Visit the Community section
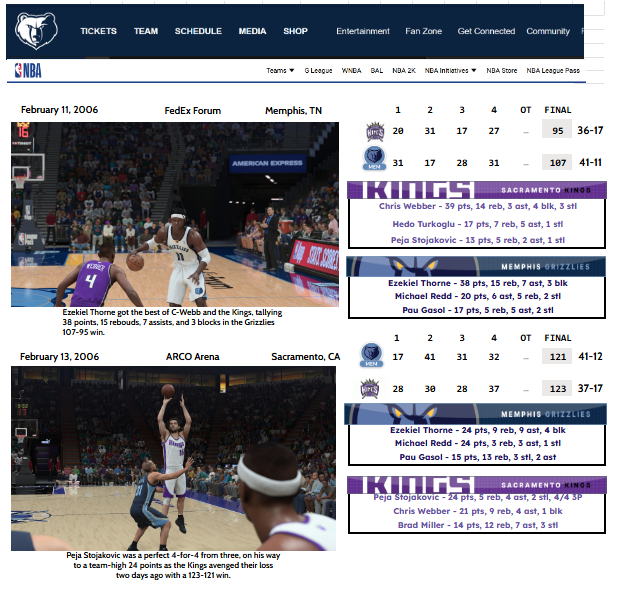Viewport: 617px width, 591px height. coord(548,31)
